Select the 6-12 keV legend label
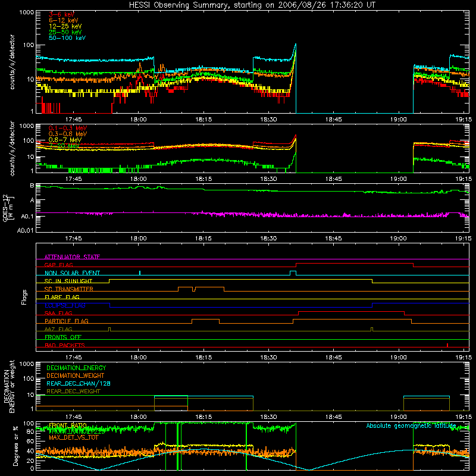Screen dimensions: 476x476 pos(64,20)
